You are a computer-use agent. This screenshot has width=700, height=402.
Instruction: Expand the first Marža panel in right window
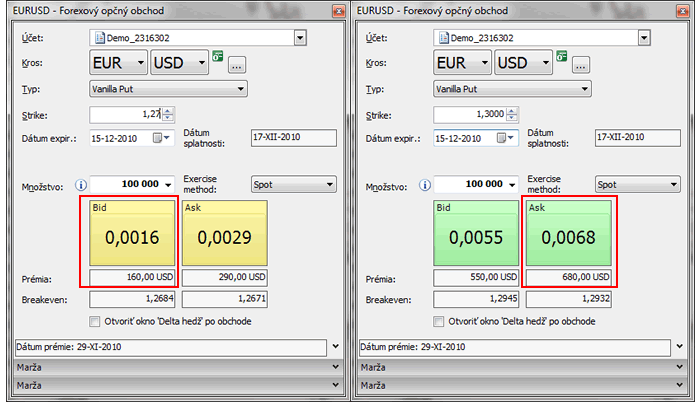[679, 367]
